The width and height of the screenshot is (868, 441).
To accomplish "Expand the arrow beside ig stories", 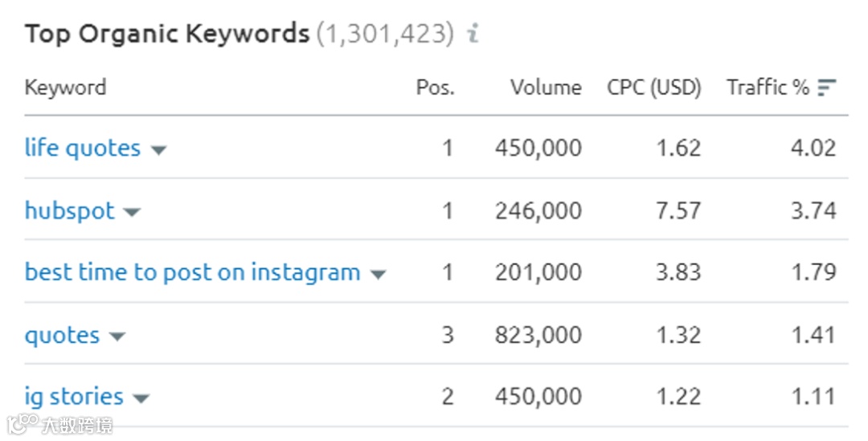I will point(141,398).
